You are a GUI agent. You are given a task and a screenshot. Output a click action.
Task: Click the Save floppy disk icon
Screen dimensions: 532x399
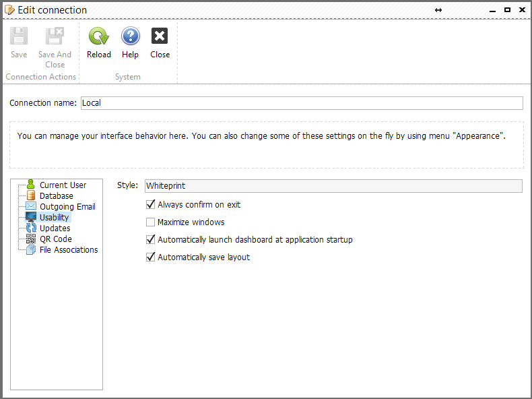pyautogui.click(x=19, y=36)
